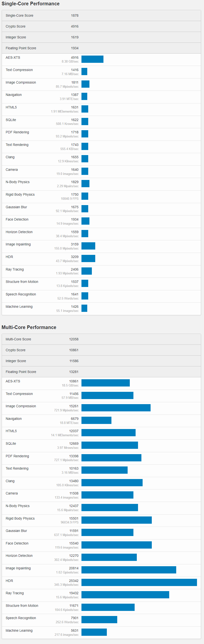Click the multi-core Navigation score bar
This screenshot has height=644, width=204.
(96, 420)
